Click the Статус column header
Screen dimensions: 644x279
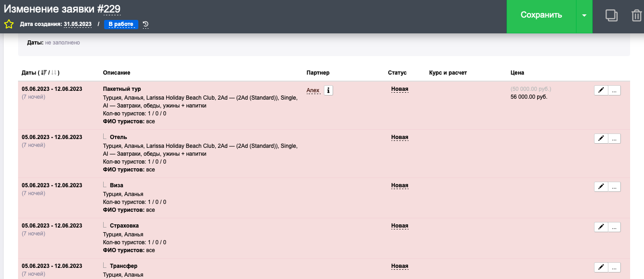coord(397,73)
